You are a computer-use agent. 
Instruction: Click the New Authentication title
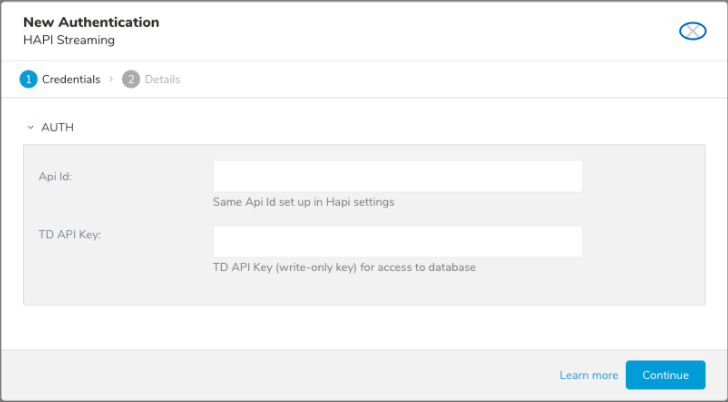pyautogui.click(x=91, y=22)
